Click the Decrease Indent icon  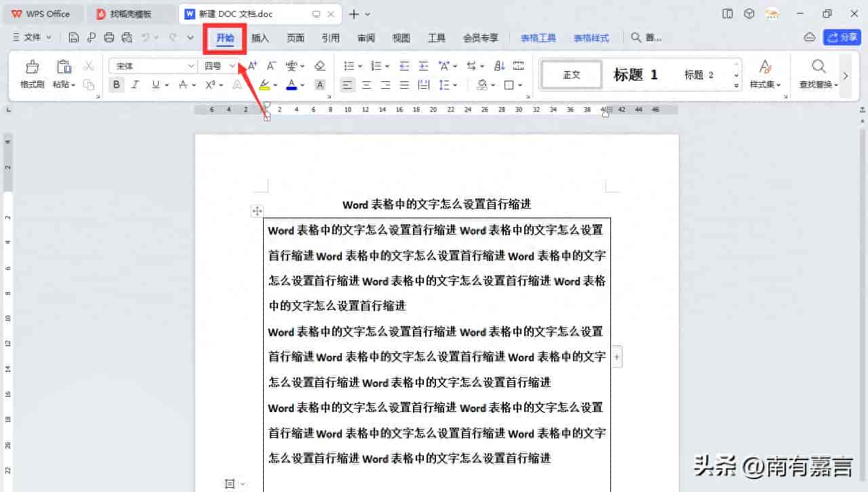coord(405,66)
